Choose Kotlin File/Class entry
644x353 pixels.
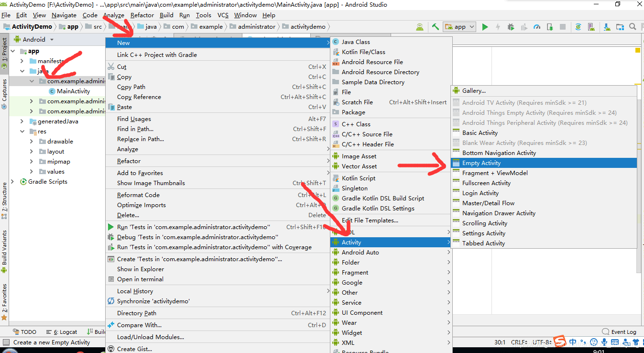click(x=391, y=52)
